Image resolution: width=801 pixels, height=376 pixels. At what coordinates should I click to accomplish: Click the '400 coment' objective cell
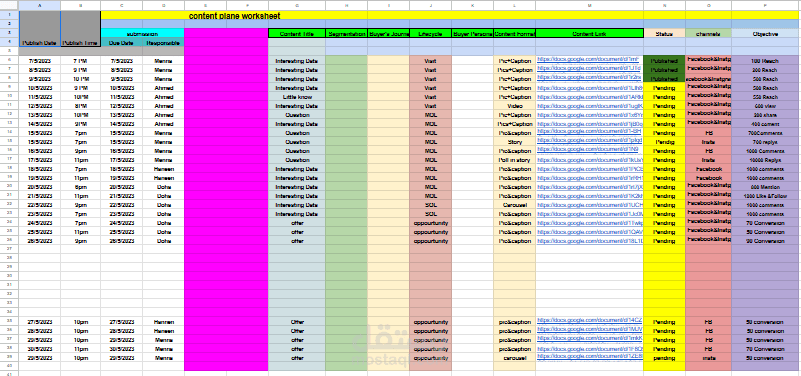pyautogui.click(x=766, y=124)
